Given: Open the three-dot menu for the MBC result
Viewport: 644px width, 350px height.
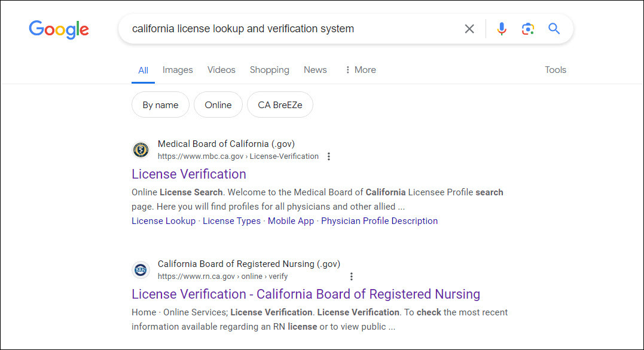Looking at the screenshot, I should tap(329, 156).
